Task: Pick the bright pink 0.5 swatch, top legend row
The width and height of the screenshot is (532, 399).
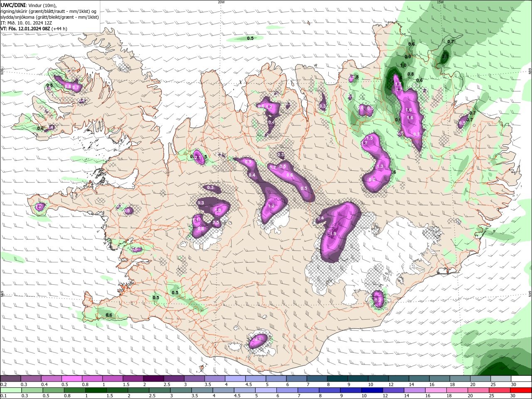Action: (71, 379)
